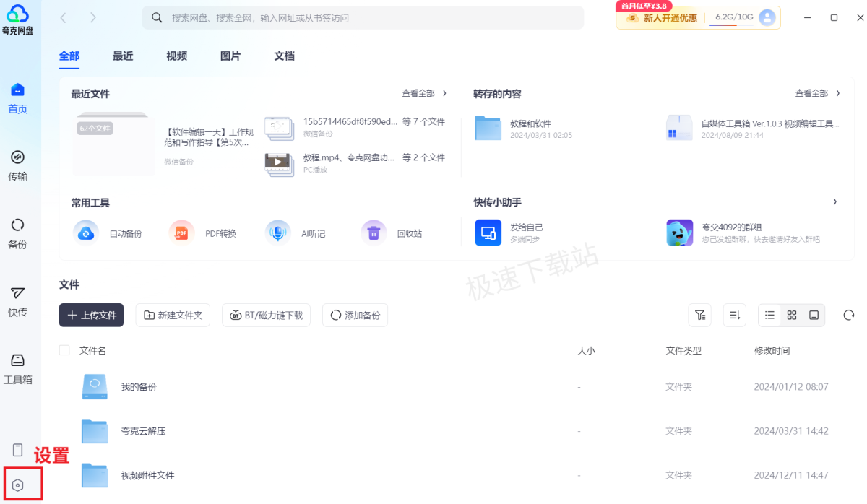Select the 我的备份 folder row
The height and width of the screenshot is (504, 867).
point(456,387)
